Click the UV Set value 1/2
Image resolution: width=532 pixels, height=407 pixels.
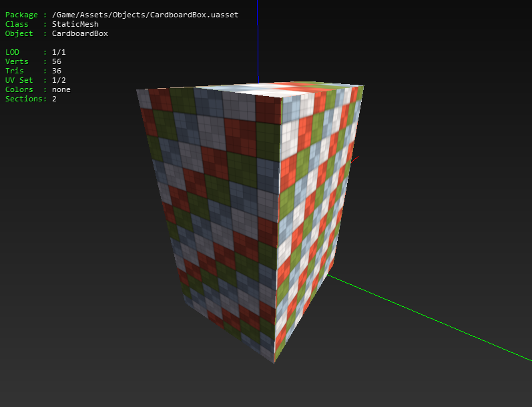point(59,80)
